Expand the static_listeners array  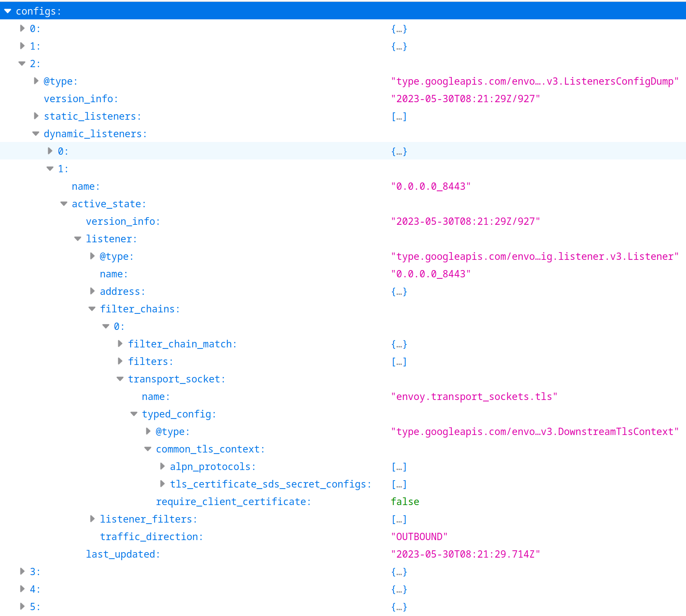coord(36,116)
